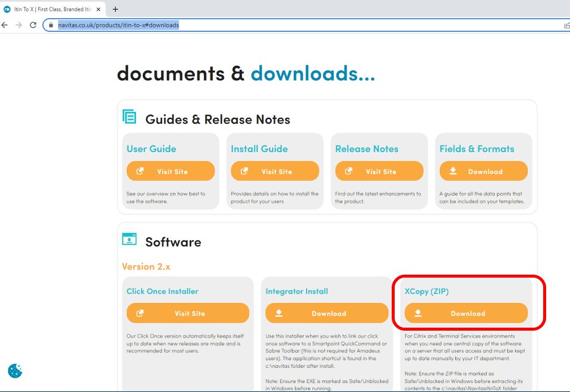Click the 'Software' section title
This screenshot has width=570, height=392.
pyautogui.click(x=173, y=242)
